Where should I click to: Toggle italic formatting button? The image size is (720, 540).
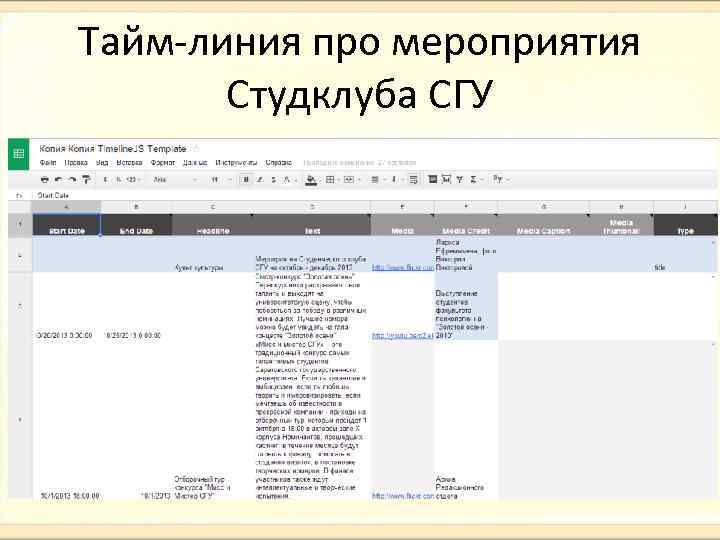(x=259, y=180)
